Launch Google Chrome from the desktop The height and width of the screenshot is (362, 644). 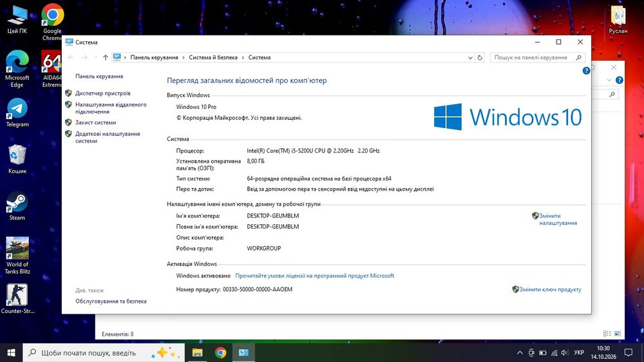[x=52, y=22]
